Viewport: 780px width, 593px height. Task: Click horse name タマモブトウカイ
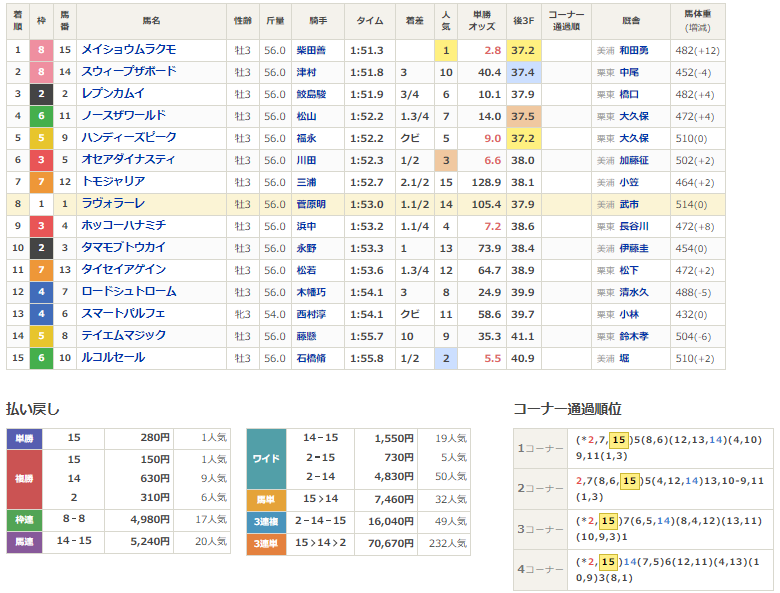(x=123, y=247)
